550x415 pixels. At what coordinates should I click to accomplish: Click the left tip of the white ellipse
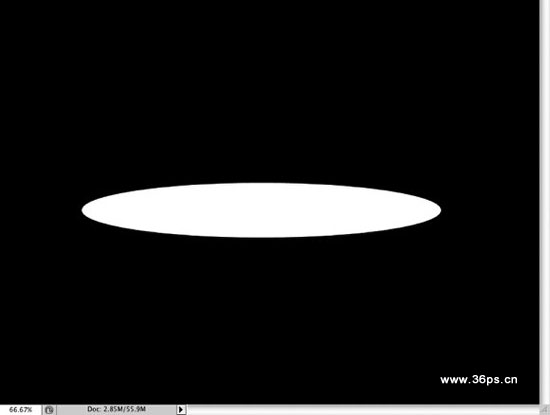(83, 210)
